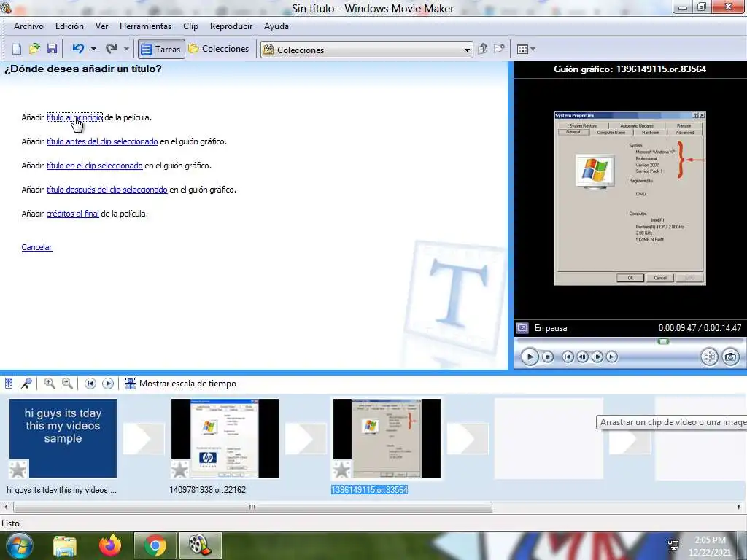Click the Back button in preview controls
Image resolution: width=747 pixels, height=560 pixels.
(568, 357)
